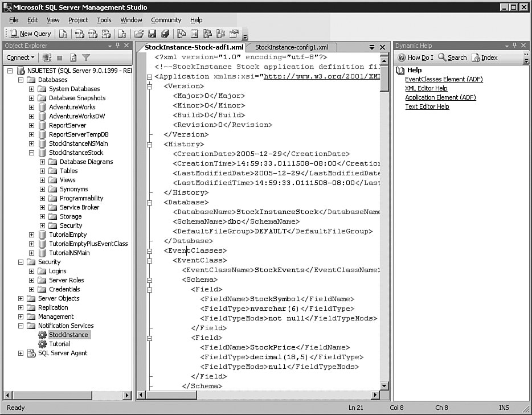Expand the AdventureWorks database node
The width and height of the screenshot is (532, 415).
tap(31, 107)
